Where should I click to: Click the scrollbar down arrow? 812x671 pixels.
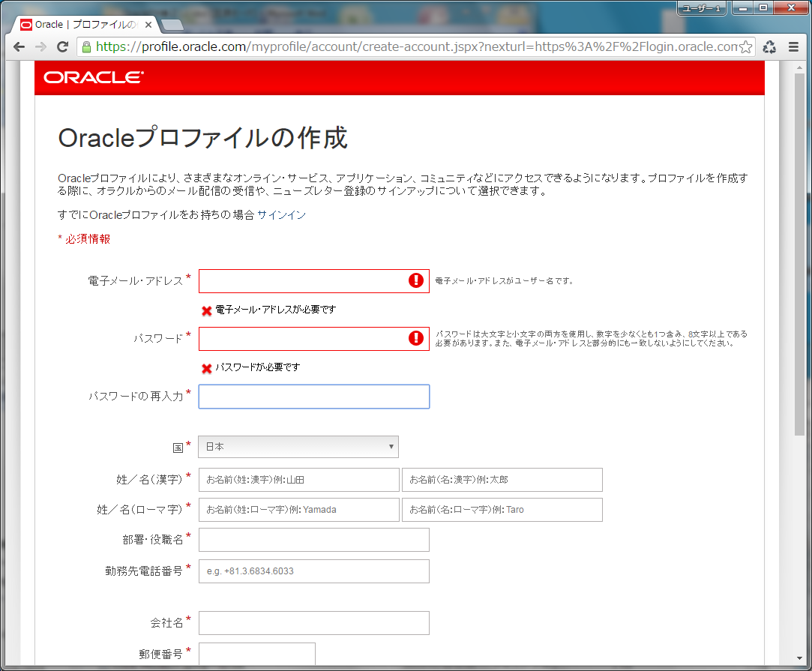pos(799,658)
